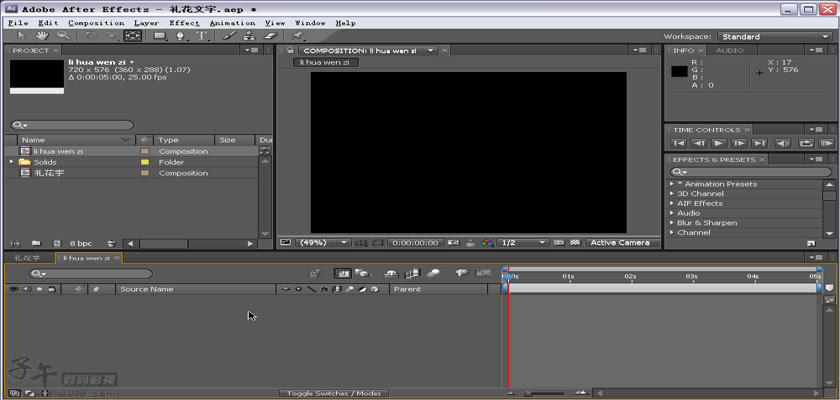Select the Pan Behind tool

tap(133, 36)
